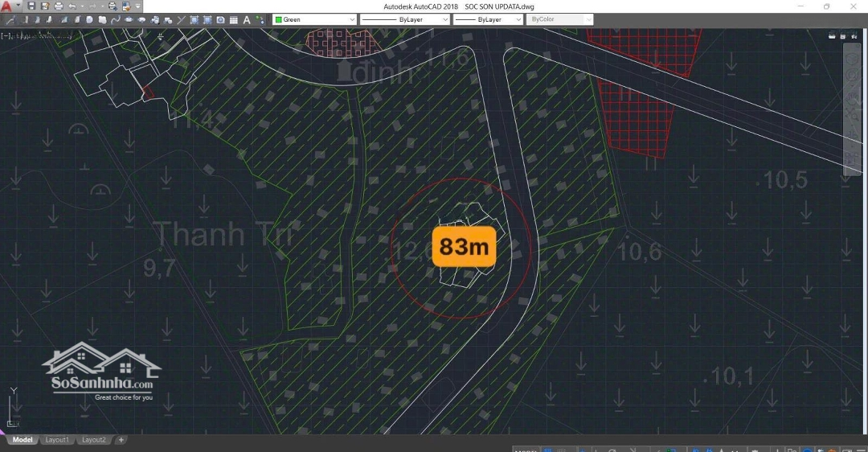Click the Line drawing tool icon
The height and width of the screenshot is (452, 868).
pos(10,19)
